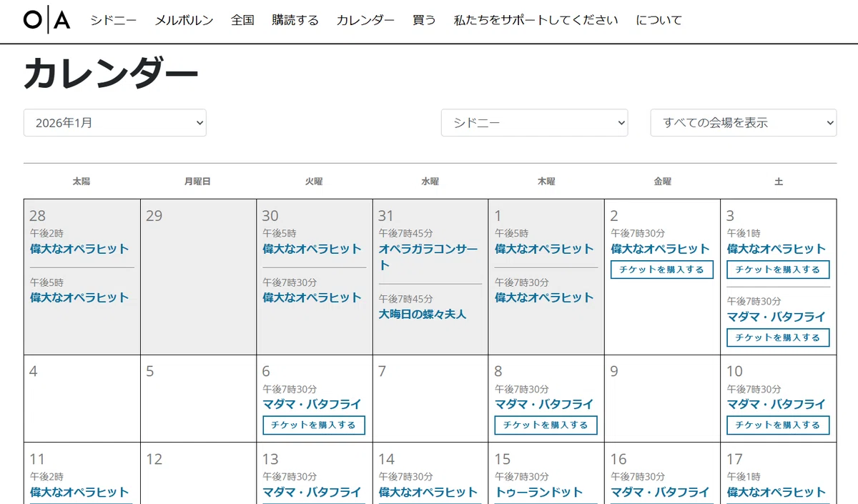Open 偉大なオペラヒット at 午後2時 on the 28th
Screen dimensions: 858x504
(79, 249)
